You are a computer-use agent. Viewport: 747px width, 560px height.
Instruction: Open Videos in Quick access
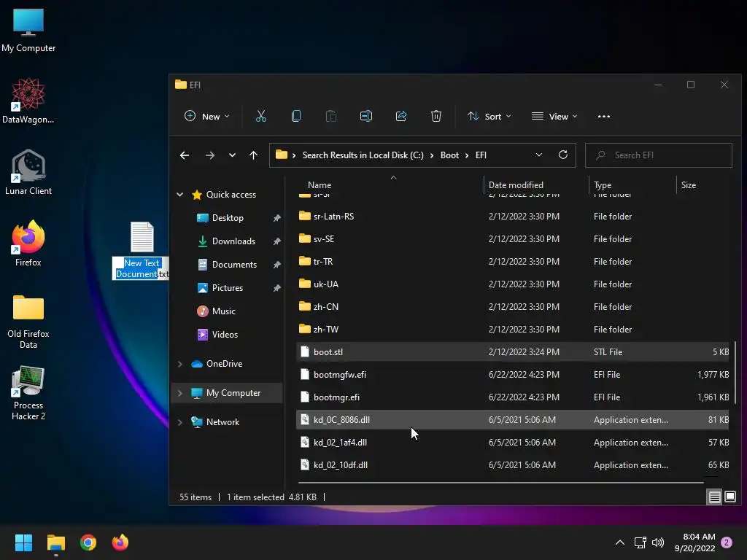(225, 334)
